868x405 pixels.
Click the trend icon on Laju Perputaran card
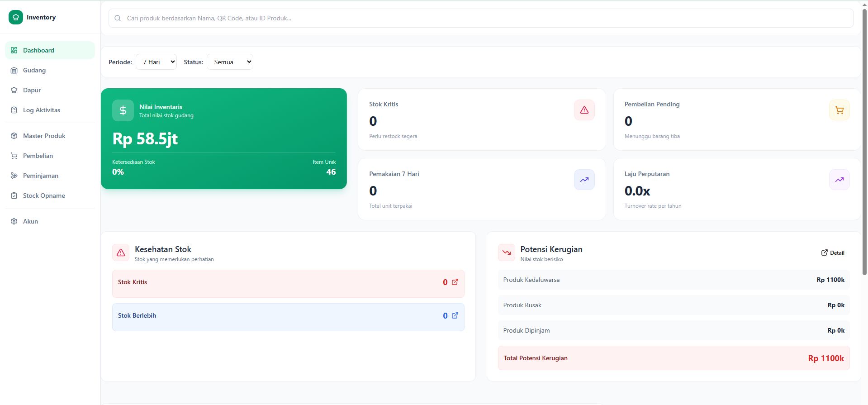tap(840, 180)
